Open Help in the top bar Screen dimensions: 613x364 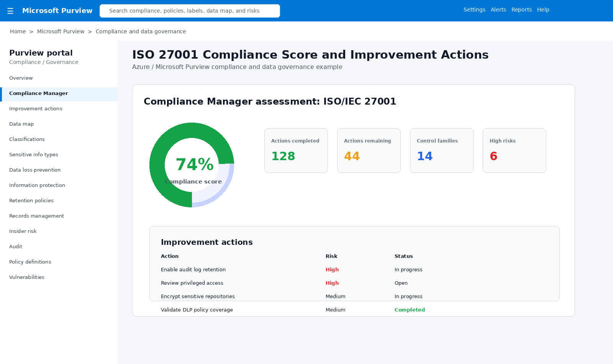(543, 10)
